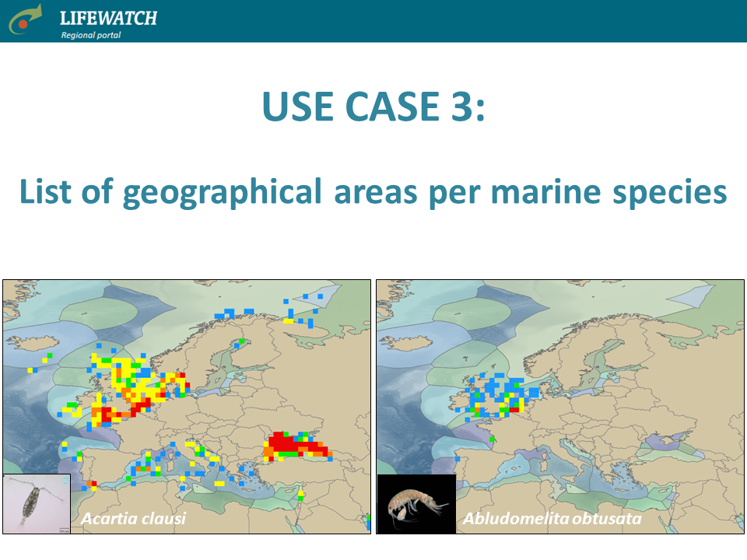
Task: Open the Abludomelita obtusata amphipod photo
Action: tap(416, 503)
